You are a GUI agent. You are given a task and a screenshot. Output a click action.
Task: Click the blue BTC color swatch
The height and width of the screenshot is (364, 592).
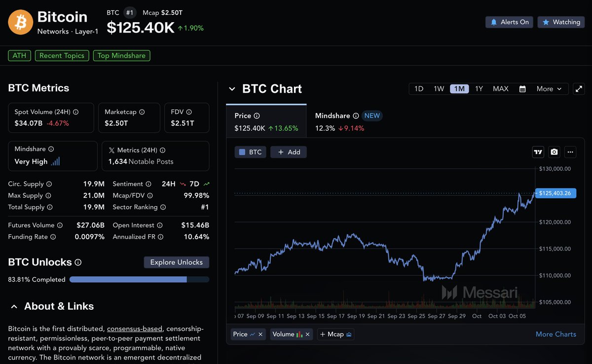tap(242, 152)
